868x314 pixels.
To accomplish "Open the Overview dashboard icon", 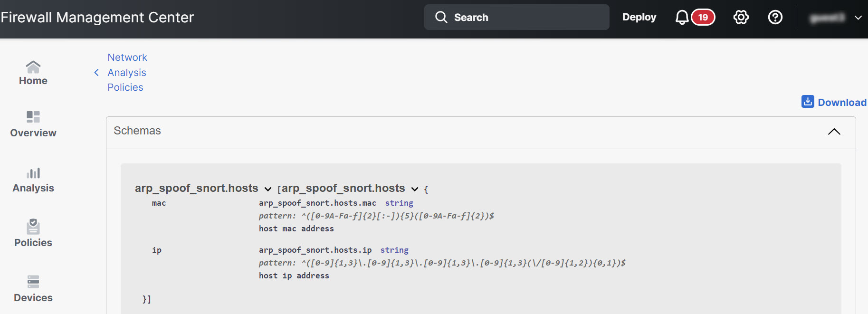I will 33,117.
